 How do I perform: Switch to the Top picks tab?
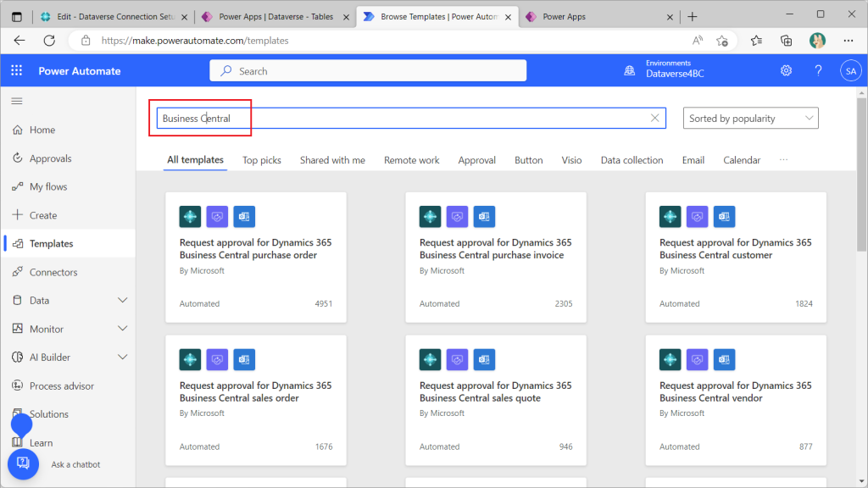[262, 160]
